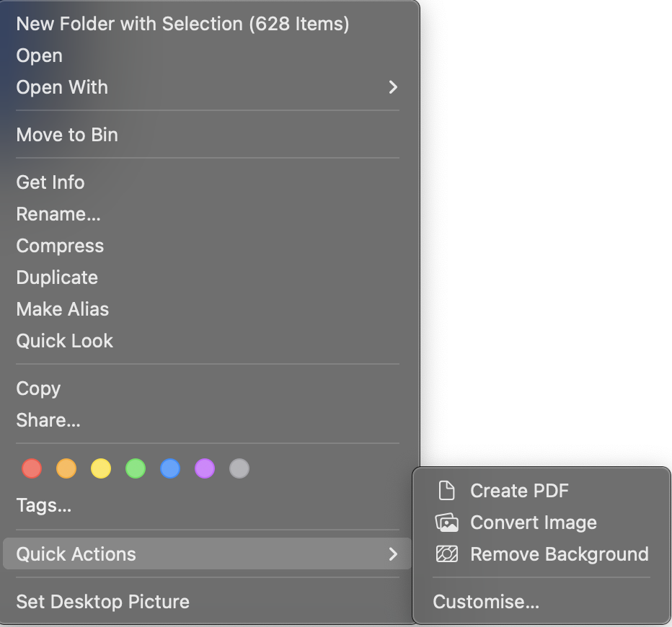Click the Convert Image pictures icon
The height and width of the screenshot is (627, 672).
[446, 522]
